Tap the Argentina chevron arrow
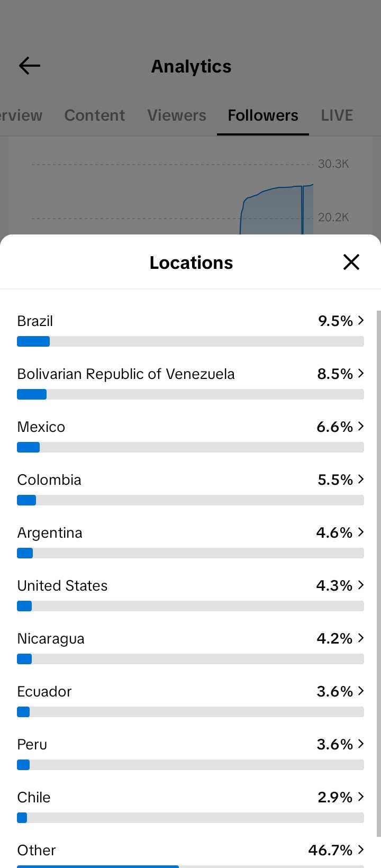 (x=361, y=532)
